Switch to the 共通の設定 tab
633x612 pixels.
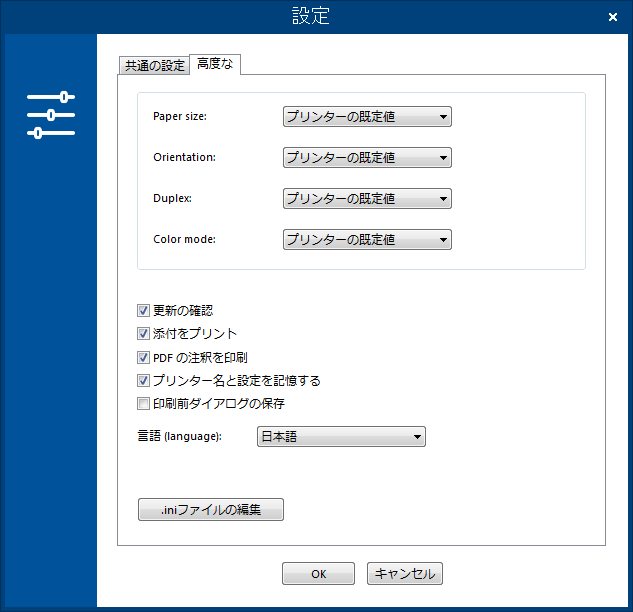click(154, 65)
